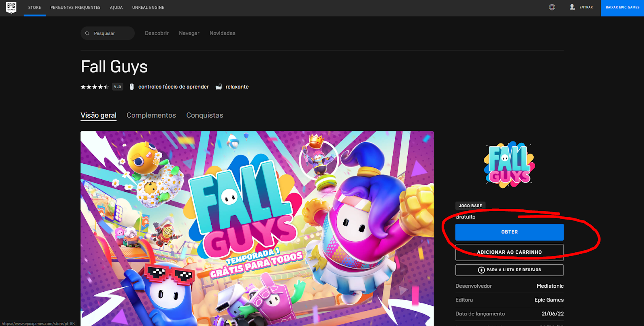
Task: Go to Unreal Engine
Action: point(148,8)
